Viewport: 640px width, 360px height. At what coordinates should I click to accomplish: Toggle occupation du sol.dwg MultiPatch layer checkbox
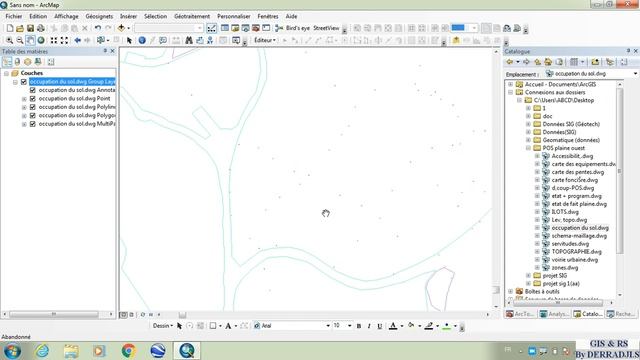[33, 124]
